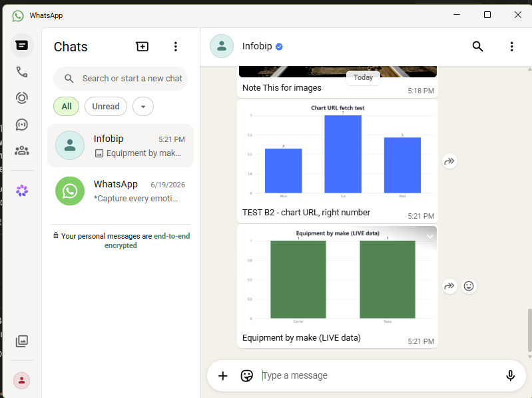Image resolution: width=532 pixels, height=398 pixels.
Task: Click the conversation vertical scrollbar thumb
Action: click(529, 331)
